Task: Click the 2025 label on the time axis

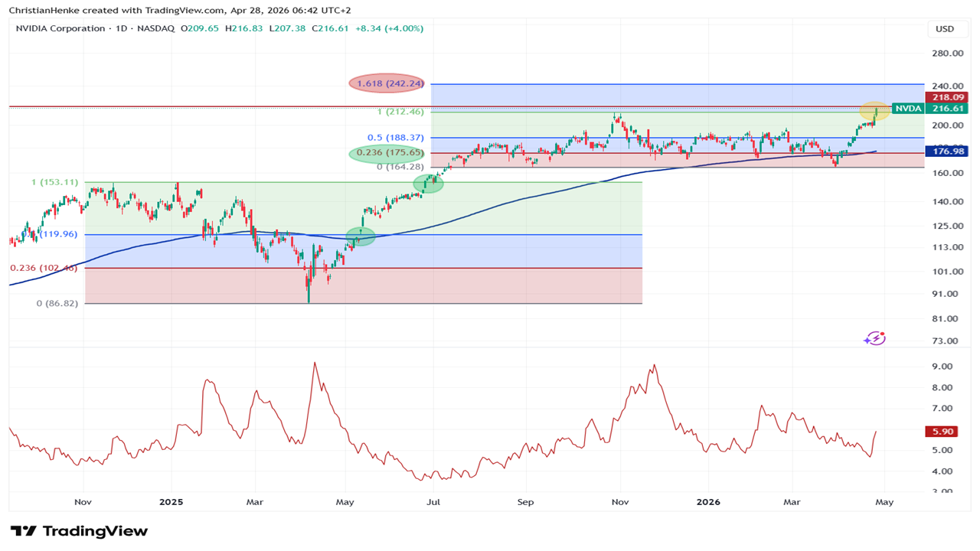Action: click(171, 503)
